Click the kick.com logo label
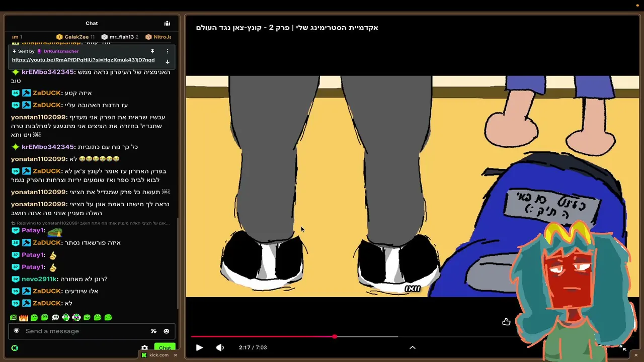644x362 pixels. pos(155,355)
